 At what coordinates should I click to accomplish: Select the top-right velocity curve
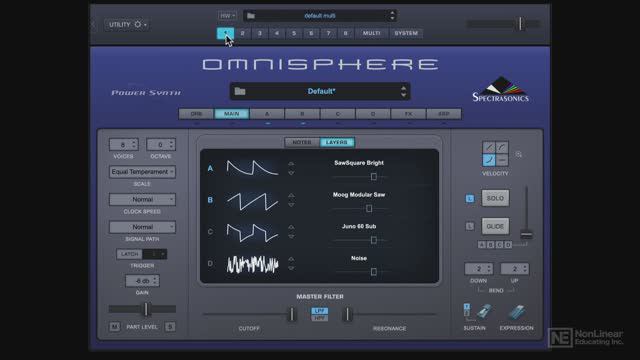click(502, 147)
